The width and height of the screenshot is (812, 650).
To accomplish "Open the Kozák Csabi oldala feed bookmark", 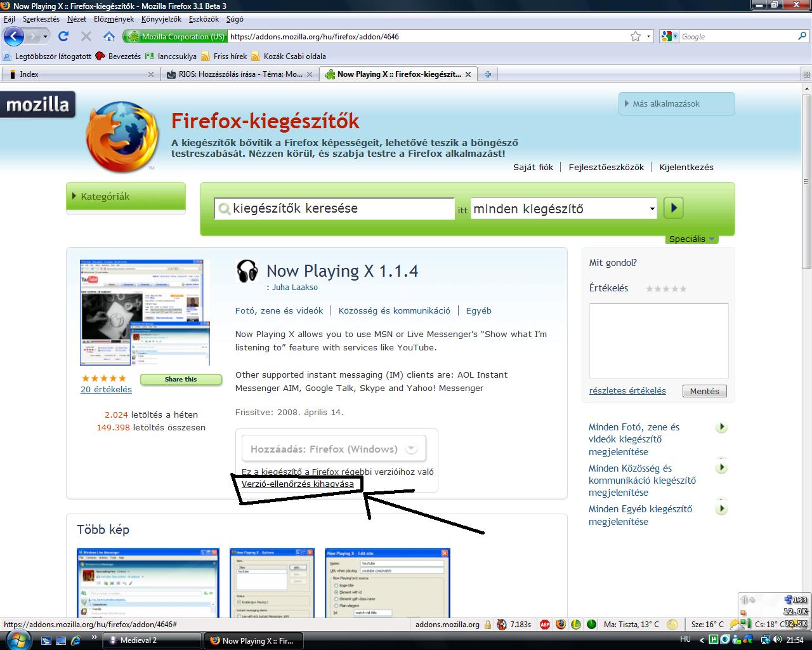I will pyautogui.click(x=289, y=56).
